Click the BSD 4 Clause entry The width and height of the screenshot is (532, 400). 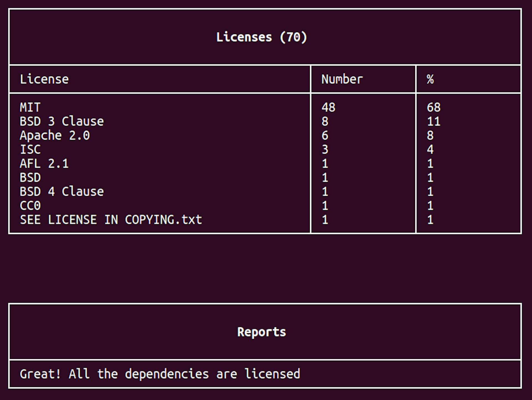pyautogui.click(x=62, y=192)
